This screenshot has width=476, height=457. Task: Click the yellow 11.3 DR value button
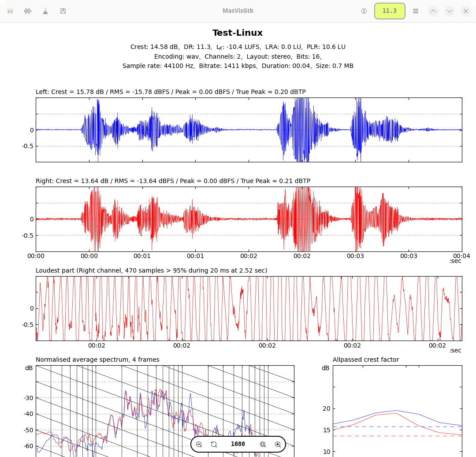coord(390,11)
